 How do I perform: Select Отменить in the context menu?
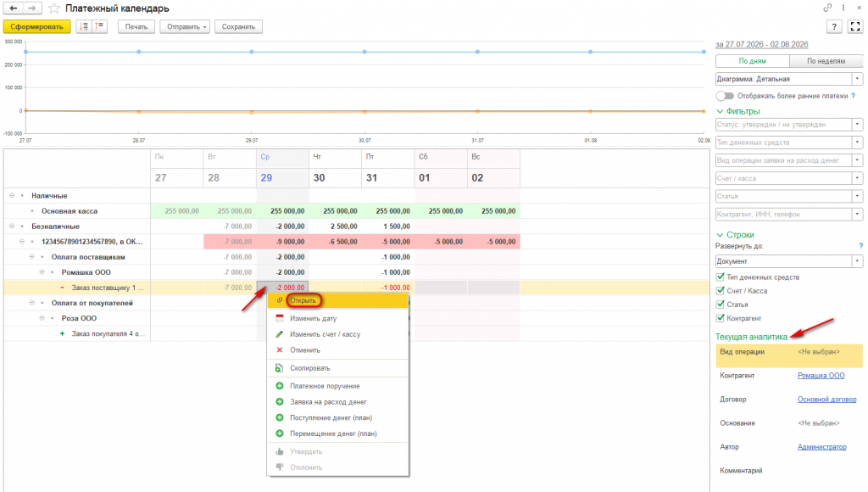[337, 350]
